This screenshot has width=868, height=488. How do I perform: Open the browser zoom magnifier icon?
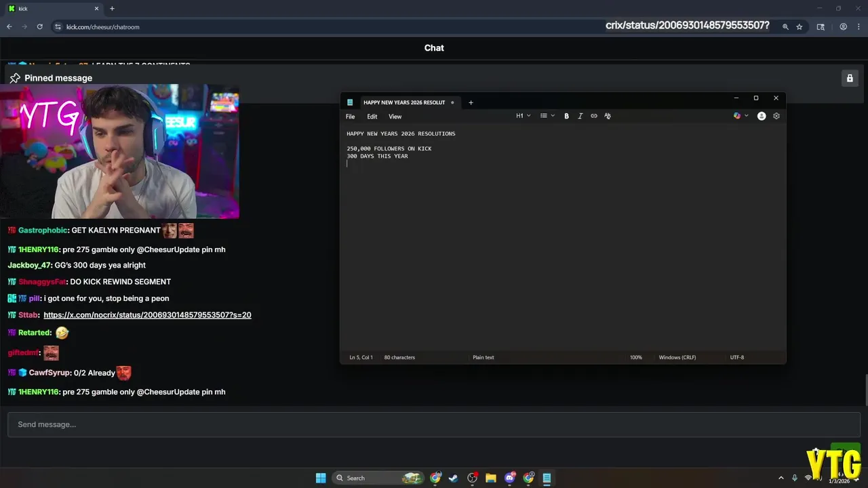pyautogui.click(x=785, y=26)
